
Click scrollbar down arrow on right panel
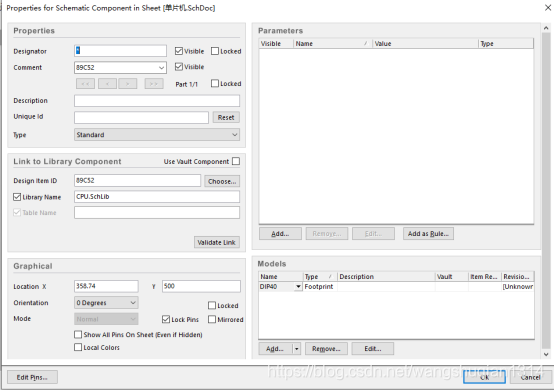(546, 354)
